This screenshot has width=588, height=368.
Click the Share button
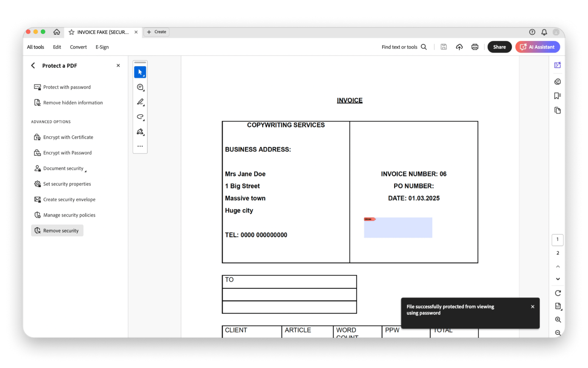click(499, 47)
